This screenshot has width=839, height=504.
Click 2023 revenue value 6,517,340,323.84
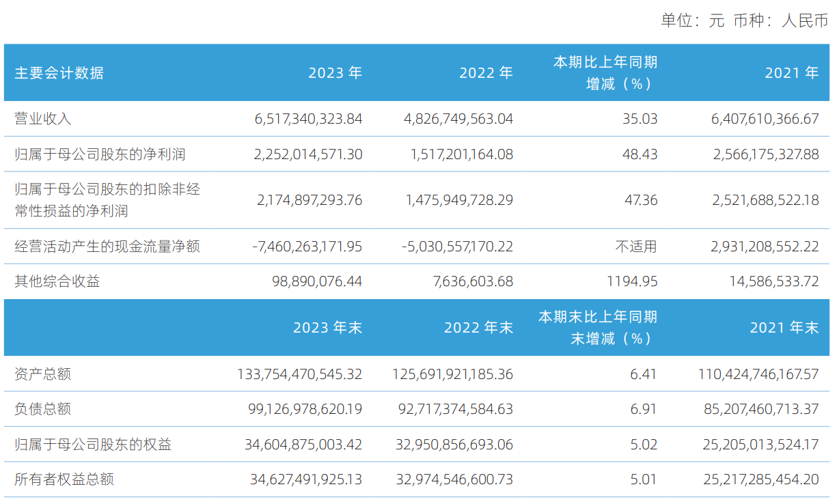point(308,119)
